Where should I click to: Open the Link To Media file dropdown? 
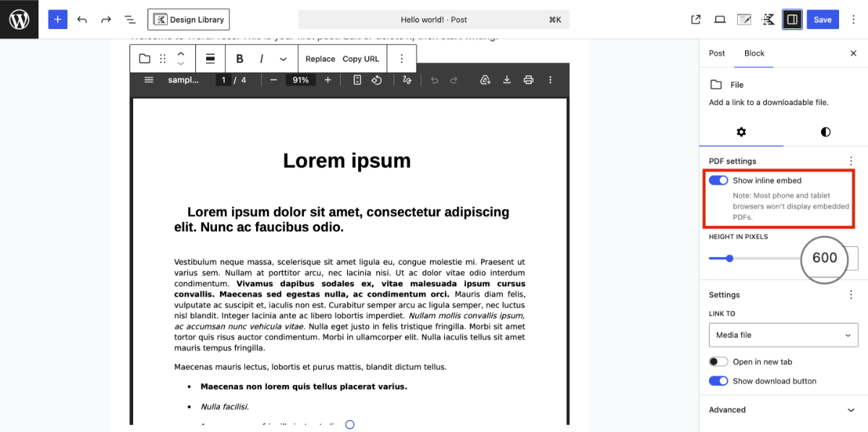[783, 335]
